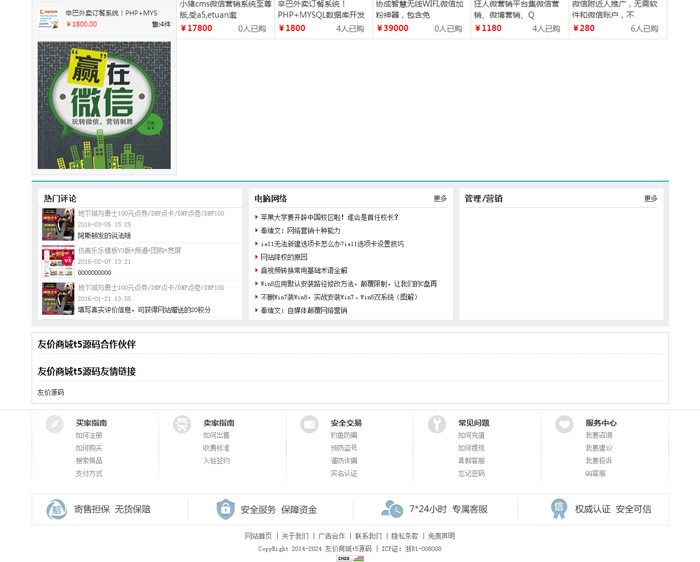Open the 2016-03-05 comment's product thumbnail

(x=58, y=224)
